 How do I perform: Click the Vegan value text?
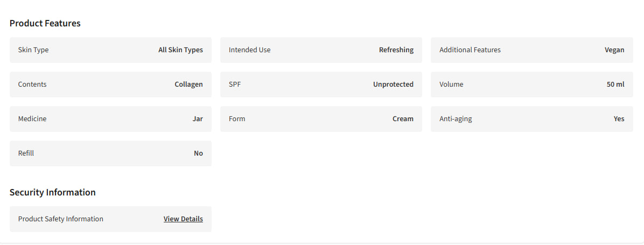tap(614, 50)
